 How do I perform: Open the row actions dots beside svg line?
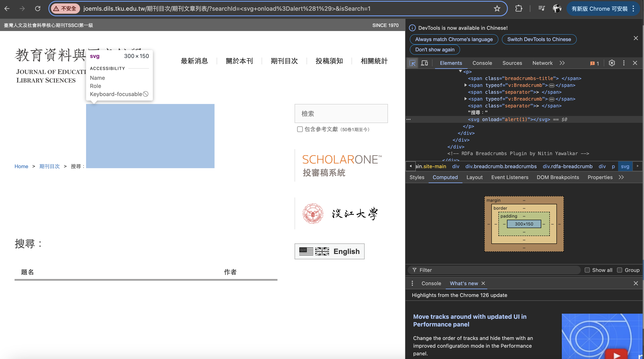click(408, 119)
